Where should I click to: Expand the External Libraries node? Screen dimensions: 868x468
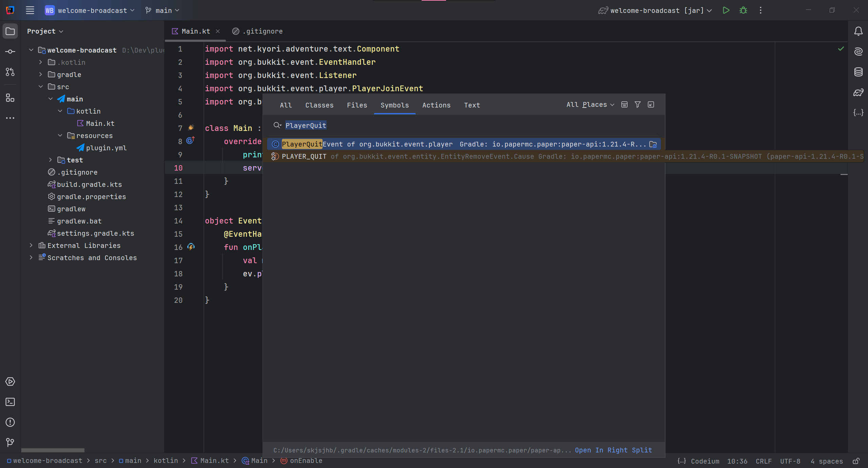pyautogui.click(x=31, y=245)
